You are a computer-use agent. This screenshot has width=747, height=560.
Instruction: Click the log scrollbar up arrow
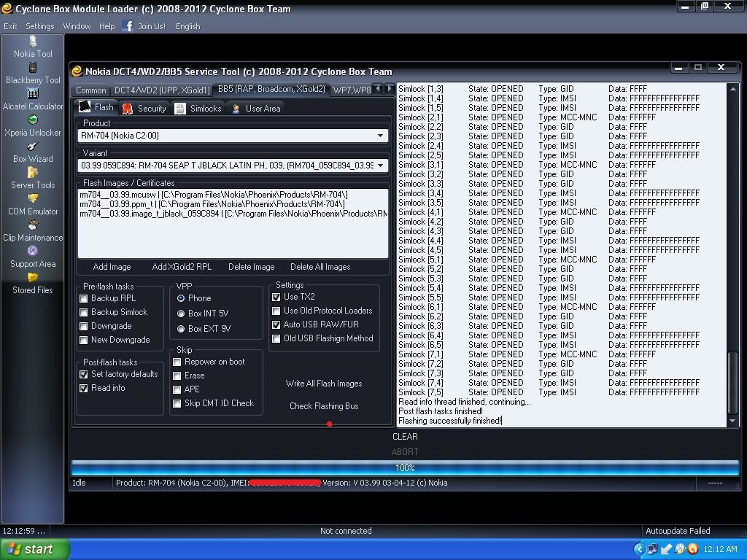coord(732,88)
